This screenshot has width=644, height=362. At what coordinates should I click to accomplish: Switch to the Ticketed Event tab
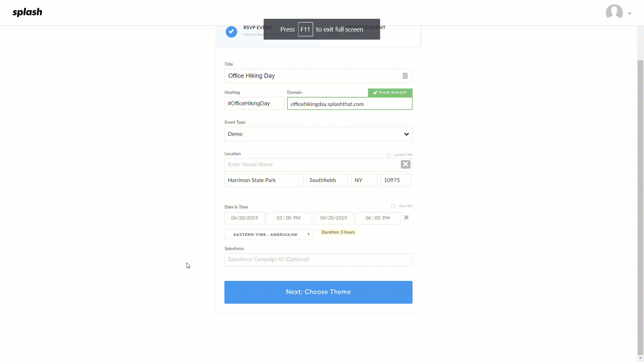369,36
